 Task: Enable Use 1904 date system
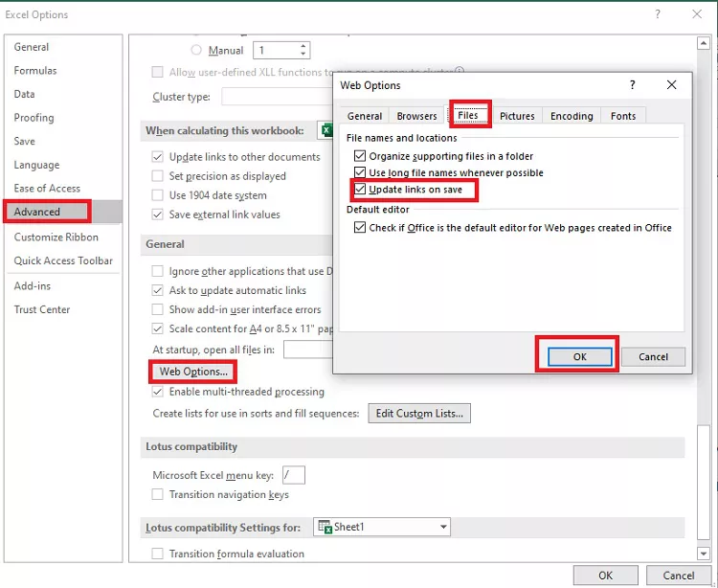click(158, 195)
